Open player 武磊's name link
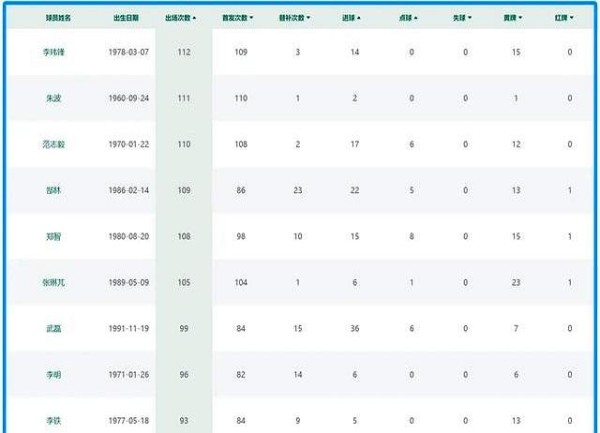Image resolution: width=600 pixels, height=433 pixels. (54, 329)
